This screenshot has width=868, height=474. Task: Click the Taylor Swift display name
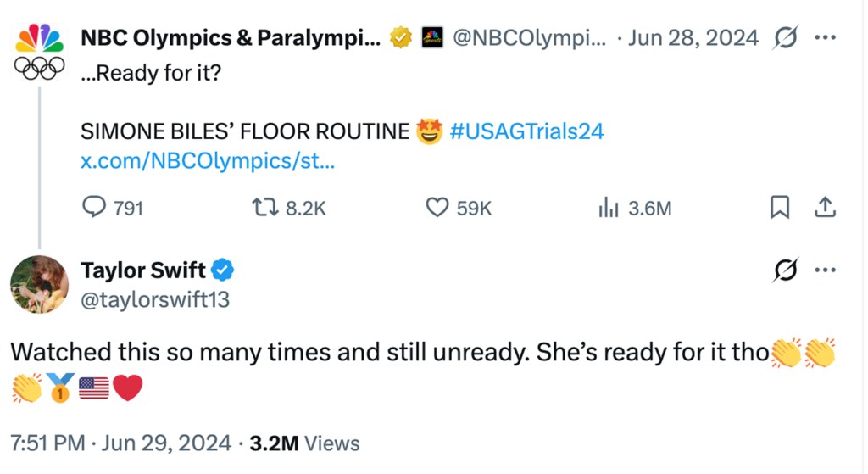click(x=143, y=270)
